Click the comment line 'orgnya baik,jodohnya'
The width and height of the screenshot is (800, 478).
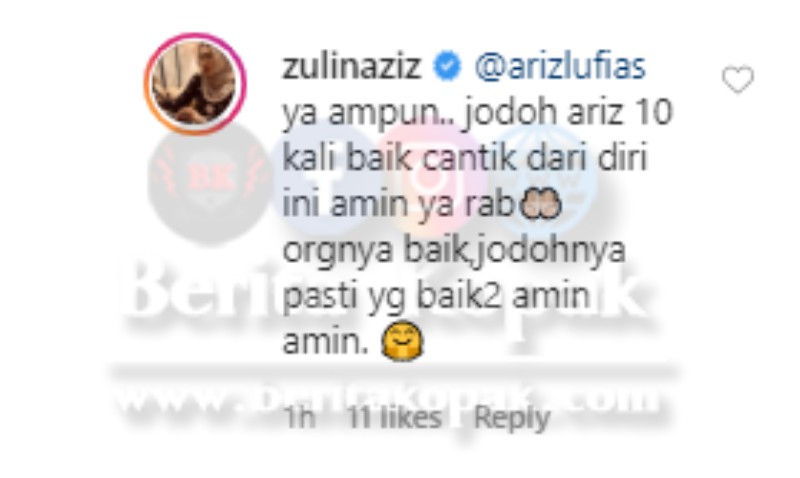454,250
